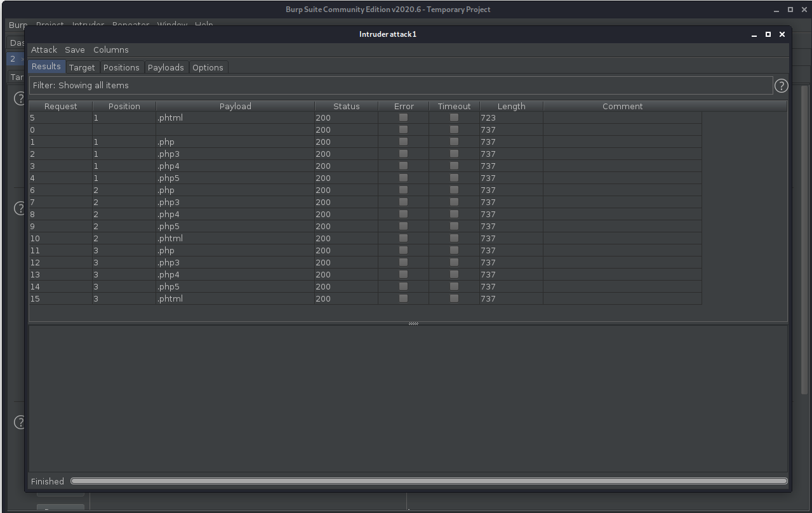
Task: Toggle Error checkbox for request 5
Action: point(403,117)
